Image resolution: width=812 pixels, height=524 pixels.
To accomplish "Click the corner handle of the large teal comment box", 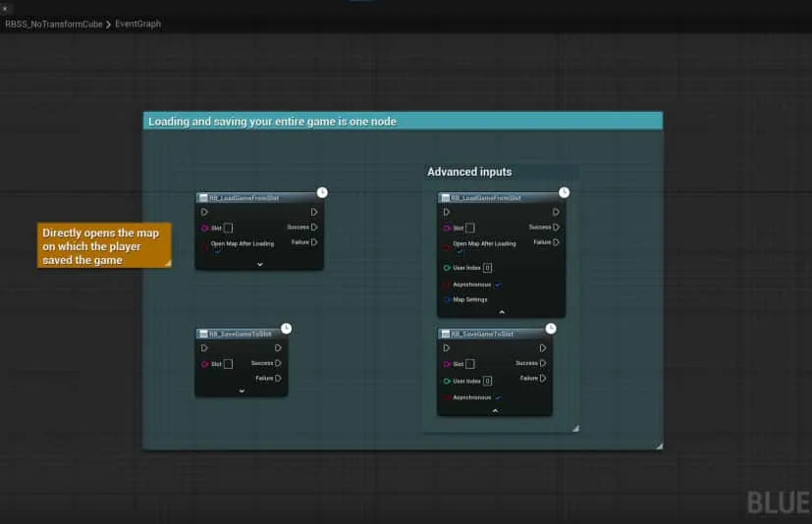I will (x=659, y=445).
